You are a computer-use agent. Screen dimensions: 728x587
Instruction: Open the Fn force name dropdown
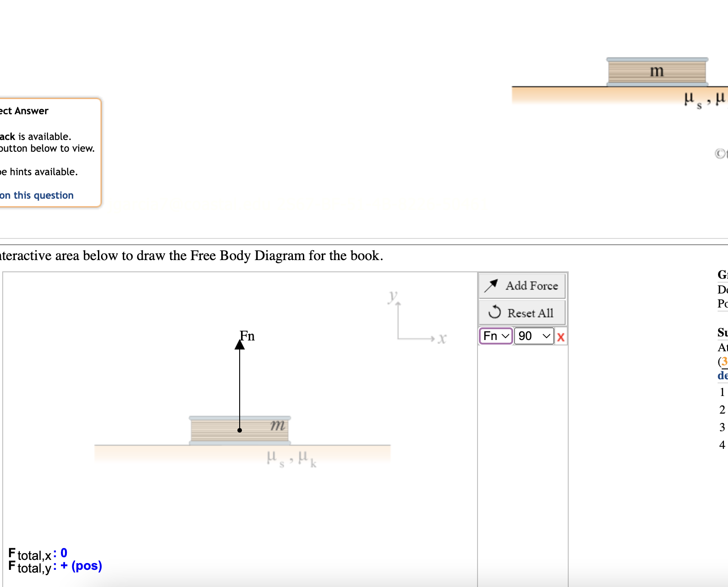pos(496,336)
